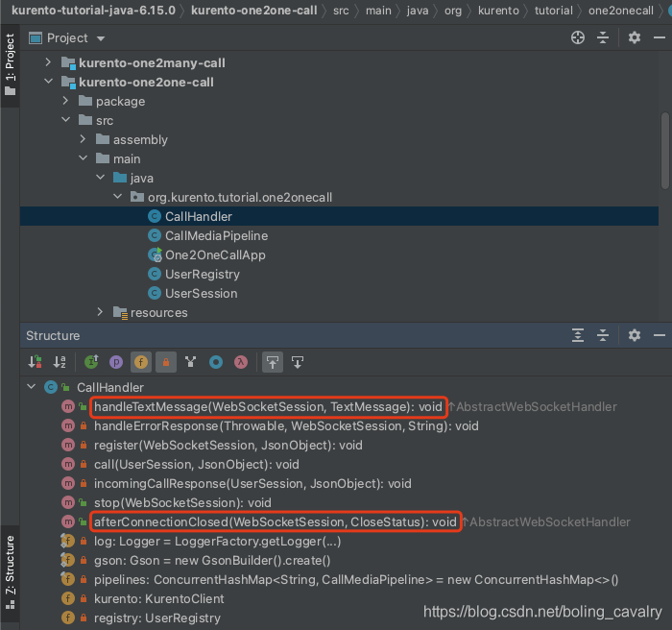Viewport: 672px width, 630px height.
Task: Click Autoscroll from Source icon in Structure
Action: pos(298,362)
